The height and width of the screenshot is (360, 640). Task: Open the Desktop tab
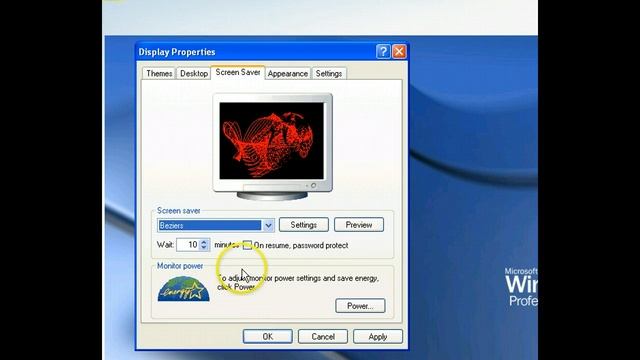pyautogui.click(x=194, y=73)
